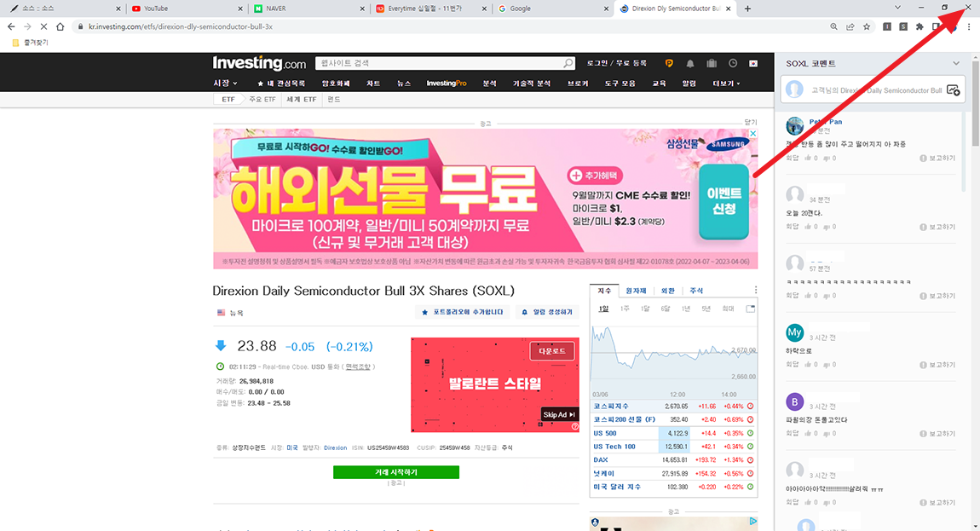Viewport: 980px width, 531px height.
Task: Open the 면책조항 disclaimer link
Action: coord(358,367)
